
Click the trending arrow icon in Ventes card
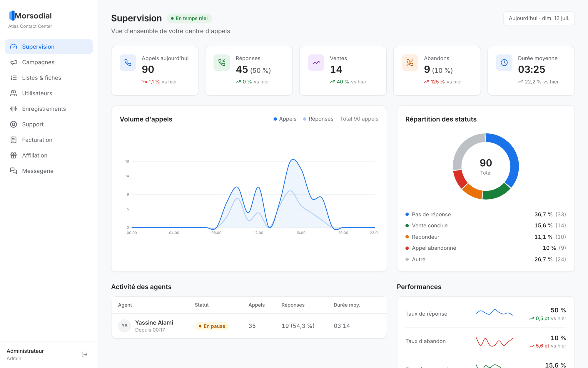(316, 62)
